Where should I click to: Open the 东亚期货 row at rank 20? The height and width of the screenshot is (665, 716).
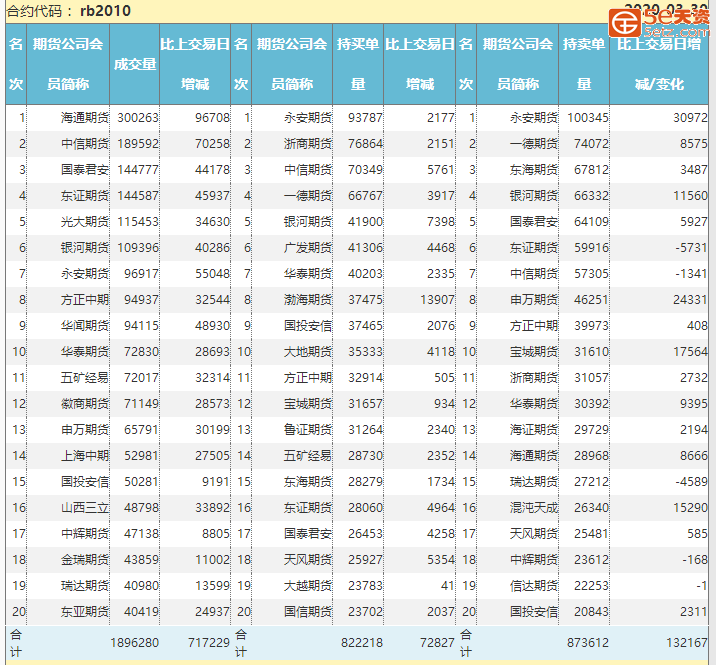pos(84,611)
